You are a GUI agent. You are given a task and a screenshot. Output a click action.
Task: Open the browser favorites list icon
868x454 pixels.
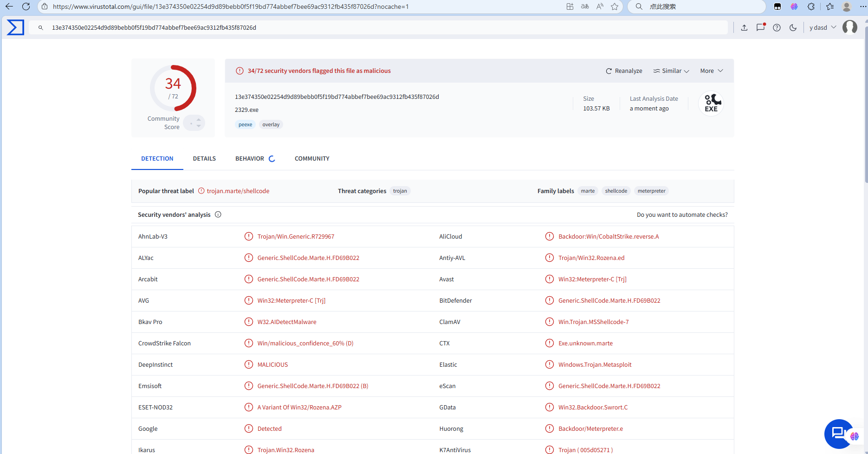pyautogui.click(x=830, y=6)
